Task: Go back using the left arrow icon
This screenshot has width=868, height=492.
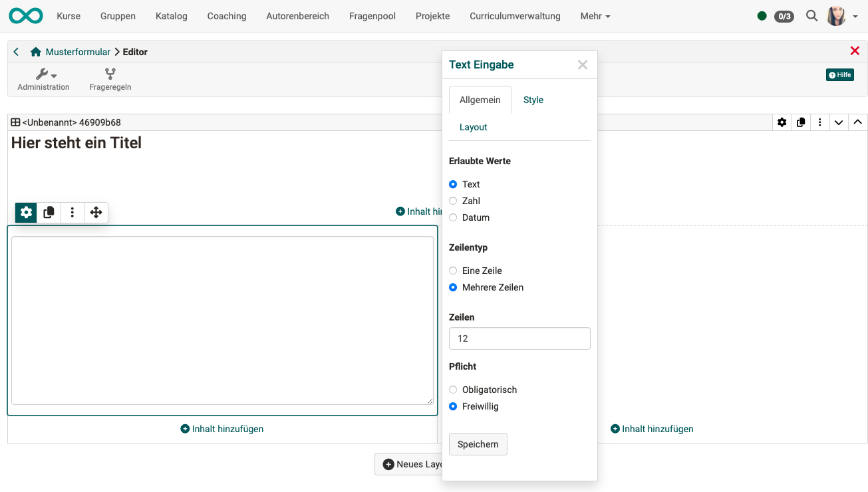Action: pos(17,52)
